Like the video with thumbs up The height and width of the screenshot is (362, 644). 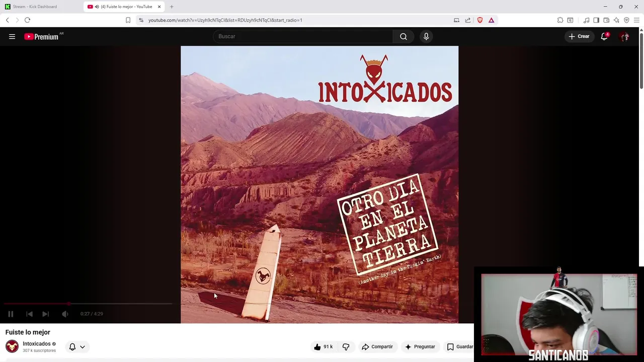click(x=323, y=346)
